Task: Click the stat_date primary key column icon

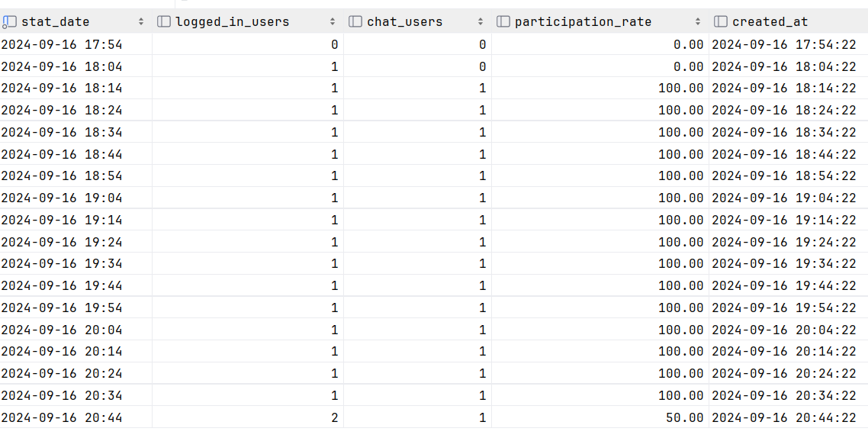Action: [x=9, y=22]
